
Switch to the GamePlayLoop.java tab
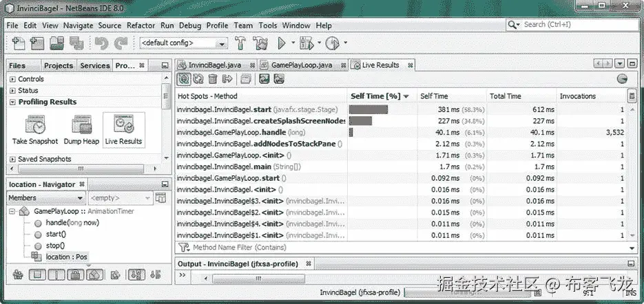[302, 65]
